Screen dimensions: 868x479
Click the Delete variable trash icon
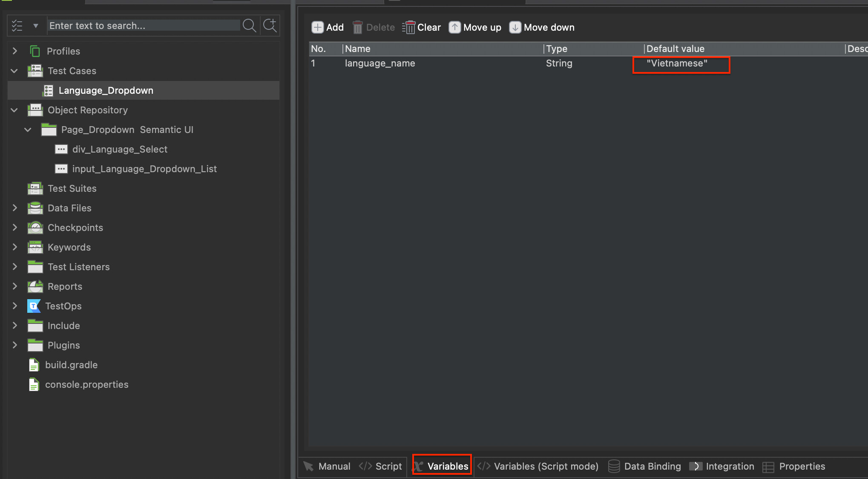coord(357,27)
